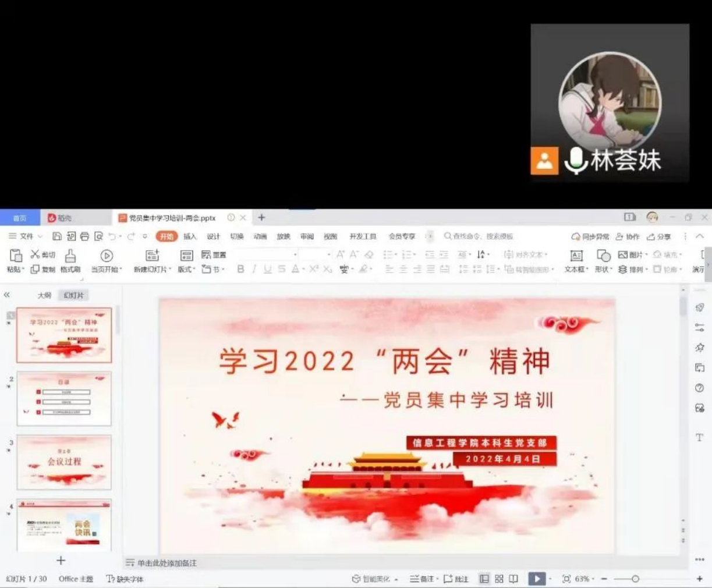Switch slide panel to Outline (大纲) view

coord(44,296)
